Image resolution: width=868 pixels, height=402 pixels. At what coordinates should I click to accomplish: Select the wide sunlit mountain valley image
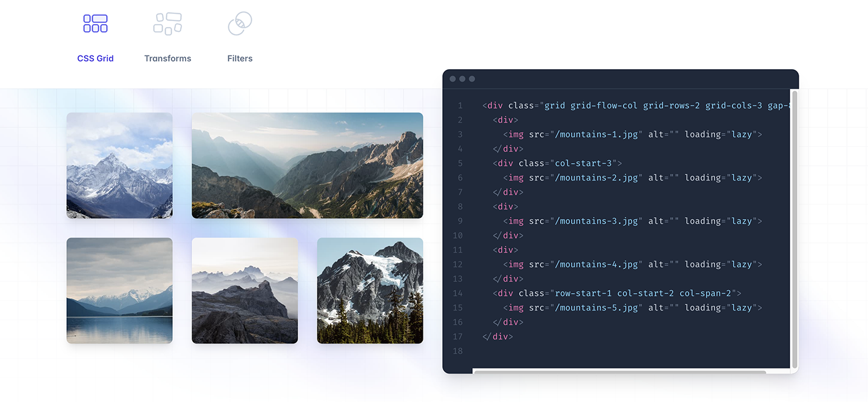307,165
